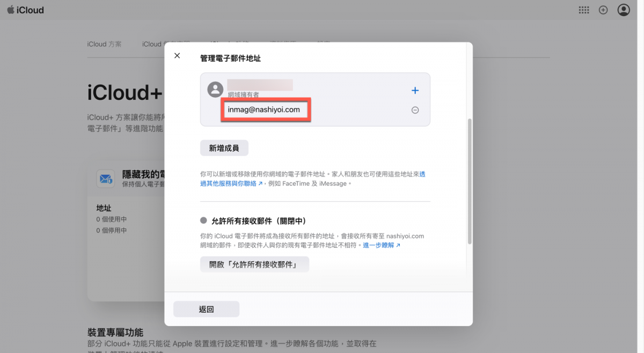Click the 網域擁有者 label
The image size is (644, 353).
[244, 94]
